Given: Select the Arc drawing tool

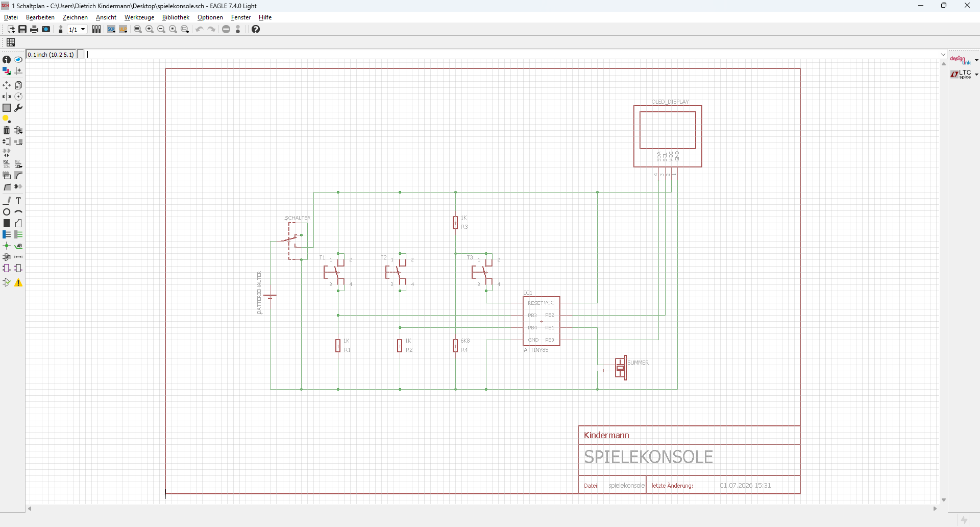Looking at the screenshot, I should [x=18, y=212].
